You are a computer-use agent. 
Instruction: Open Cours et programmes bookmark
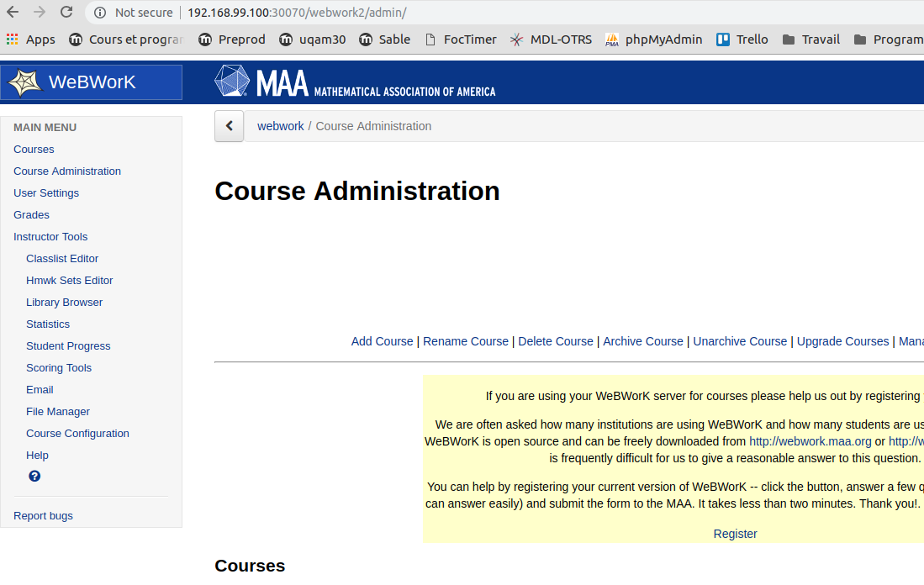pyautogui.click(x=126, y=40)
